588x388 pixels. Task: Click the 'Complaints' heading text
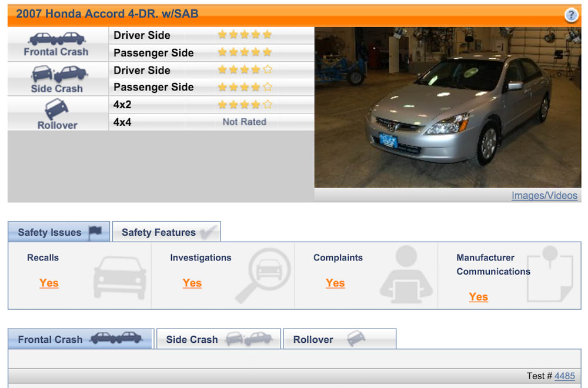click(338, 257)
